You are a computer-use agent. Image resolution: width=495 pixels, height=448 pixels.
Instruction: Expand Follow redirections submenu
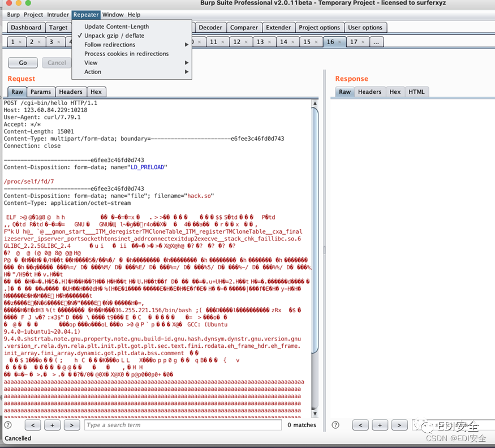[132, 45]
